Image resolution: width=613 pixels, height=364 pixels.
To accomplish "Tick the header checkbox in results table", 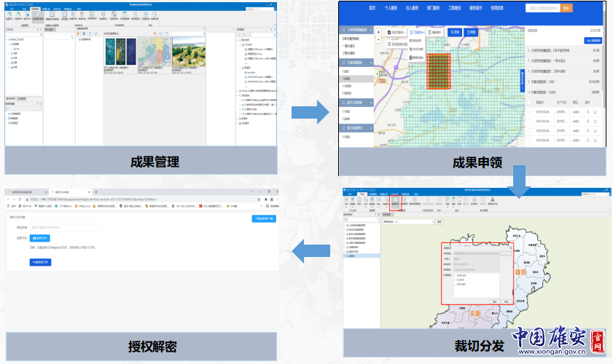I will coord(530,103).
